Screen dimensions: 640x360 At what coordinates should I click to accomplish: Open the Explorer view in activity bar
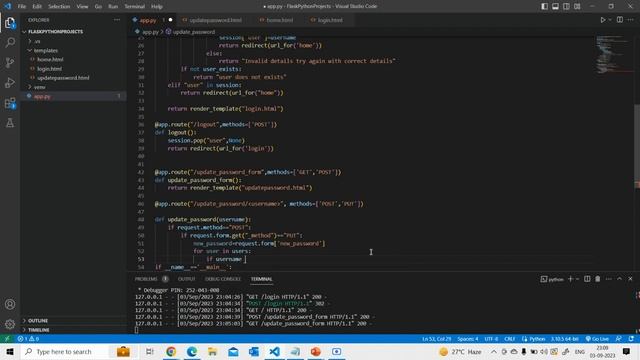10,23
